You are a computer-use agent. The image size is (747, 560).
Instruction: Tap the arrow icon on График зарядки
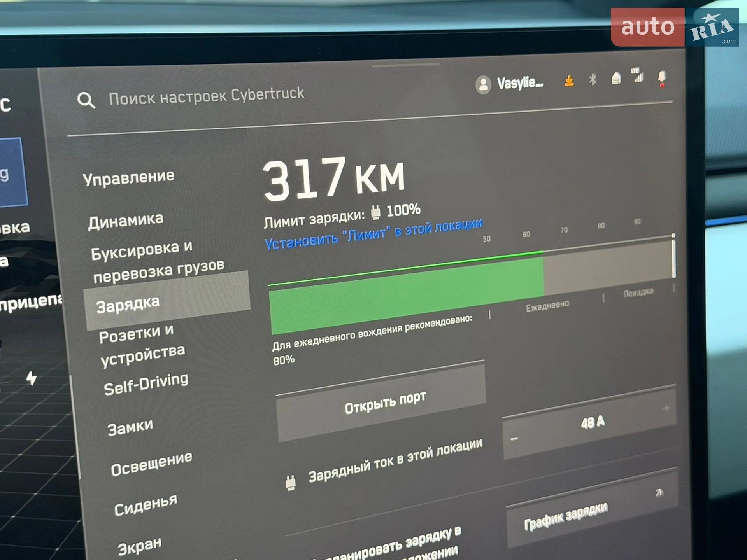(659, 492)
